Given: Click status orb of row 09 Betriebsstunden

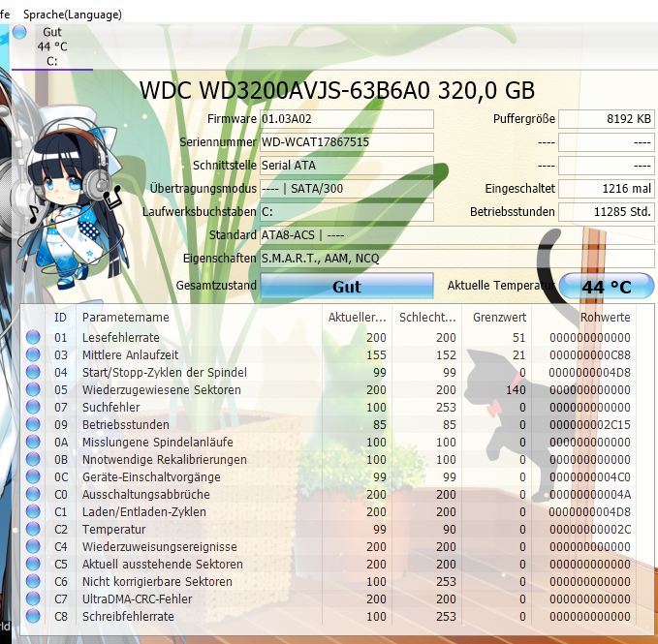Looking at the screenshot, I should coord(33,424).
